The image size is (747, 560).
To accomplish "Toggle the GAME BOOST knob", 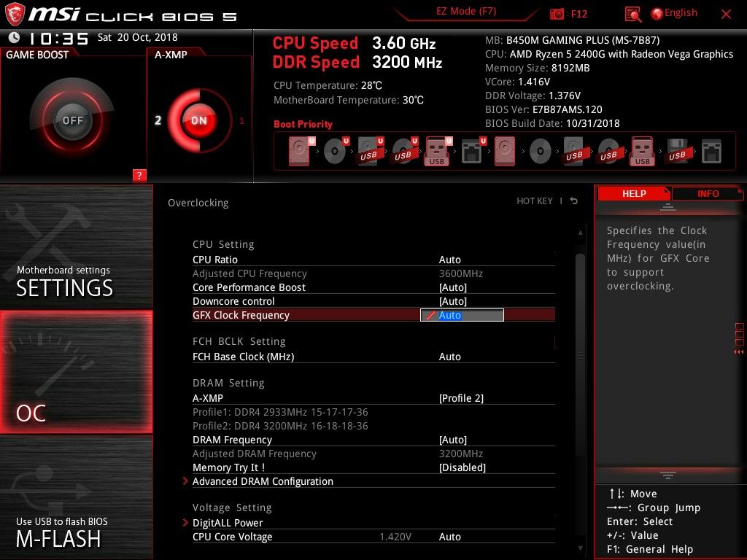I will (x=72, y=120).
